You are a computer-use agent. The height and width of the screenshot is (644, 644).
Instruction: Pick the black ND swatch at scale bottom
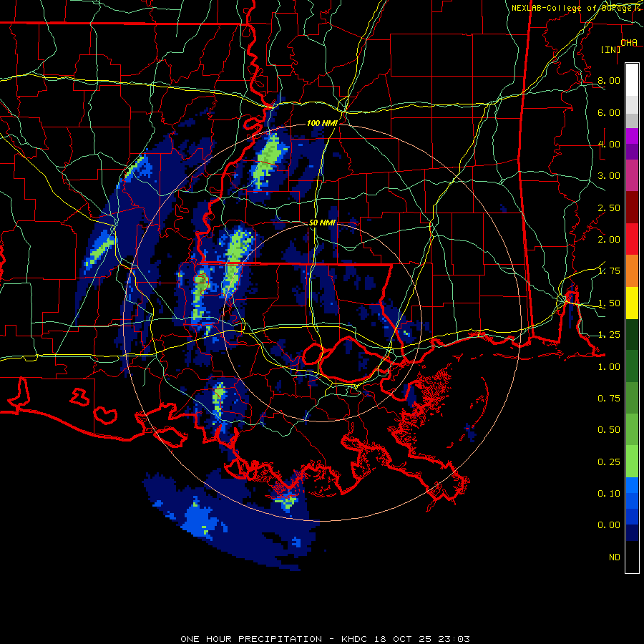tap(632, 557)
